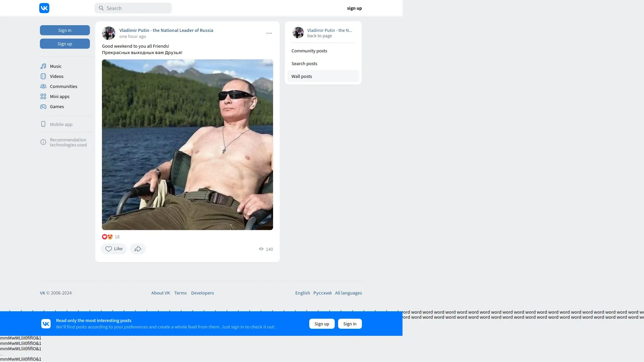Click the post author avatar
This screenshot has height=362, width=644.
109,33
